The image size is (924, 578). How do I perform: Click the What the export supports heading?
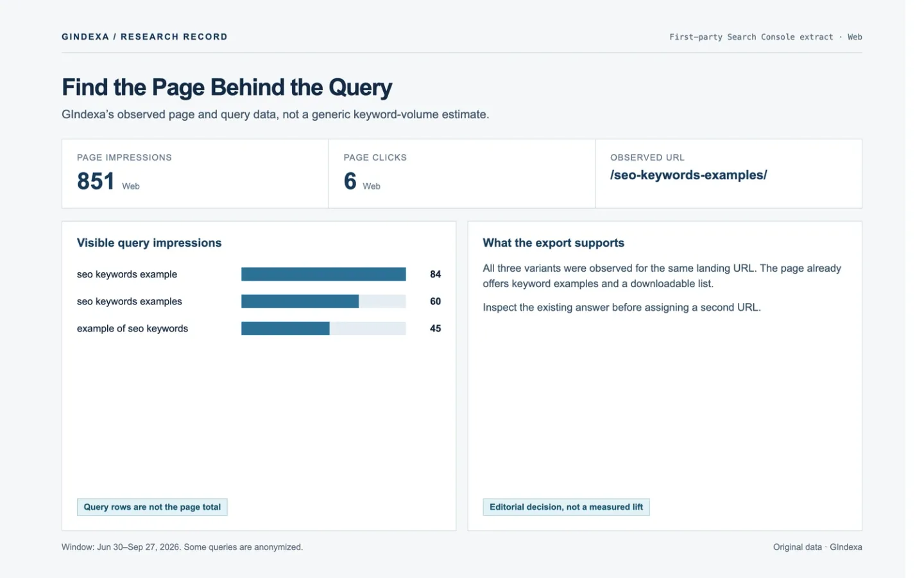pos(553,243)
